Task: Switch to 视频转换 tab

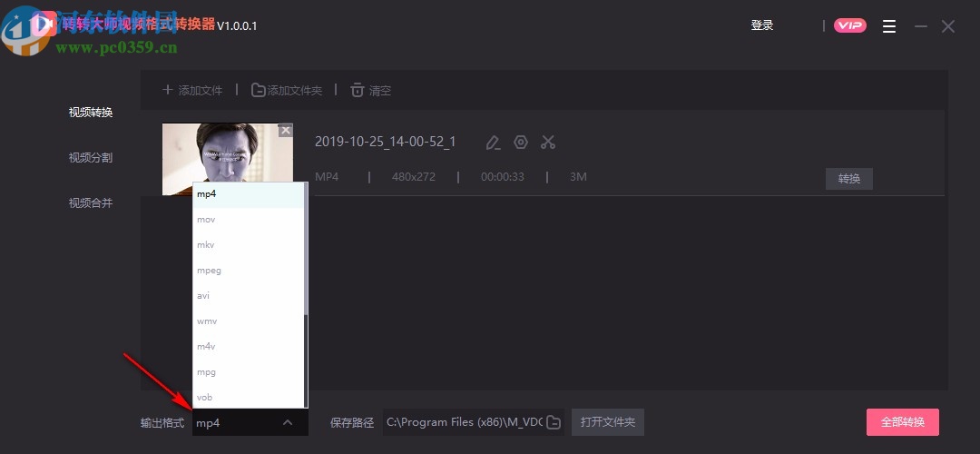Action: pos(91,113)
